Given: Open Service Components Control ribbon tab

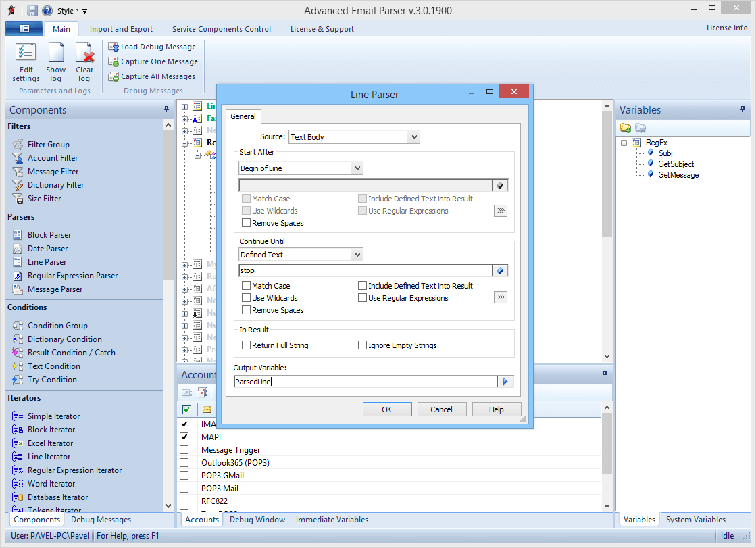Looking at the screenshot, I should point(222,29).
